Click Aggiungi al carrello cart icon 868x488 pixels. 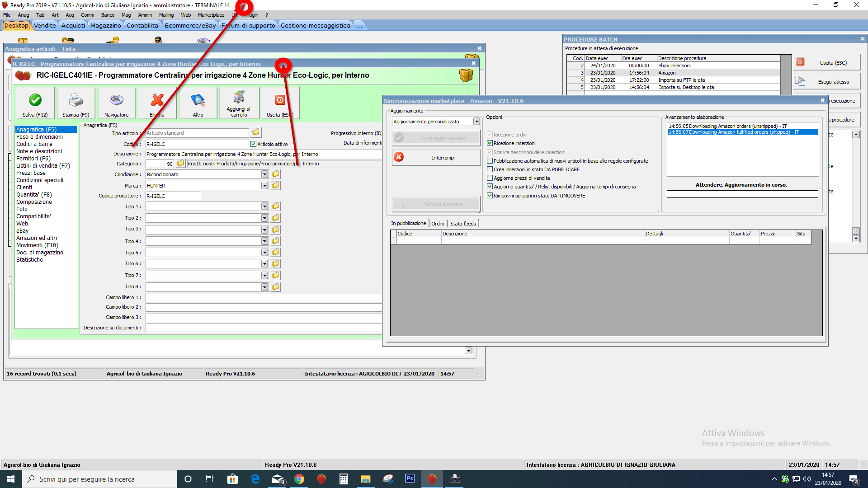(x=239, y=97)
